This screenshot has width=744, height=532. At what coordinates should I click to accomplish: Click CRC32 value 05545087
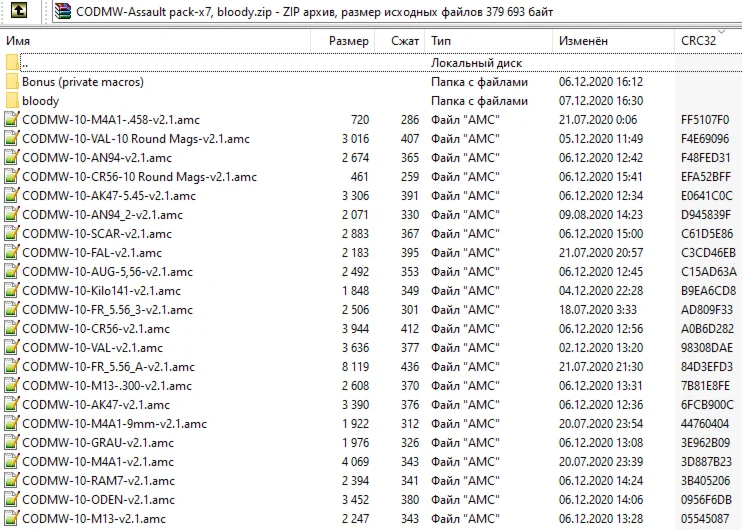coord(705,518)
